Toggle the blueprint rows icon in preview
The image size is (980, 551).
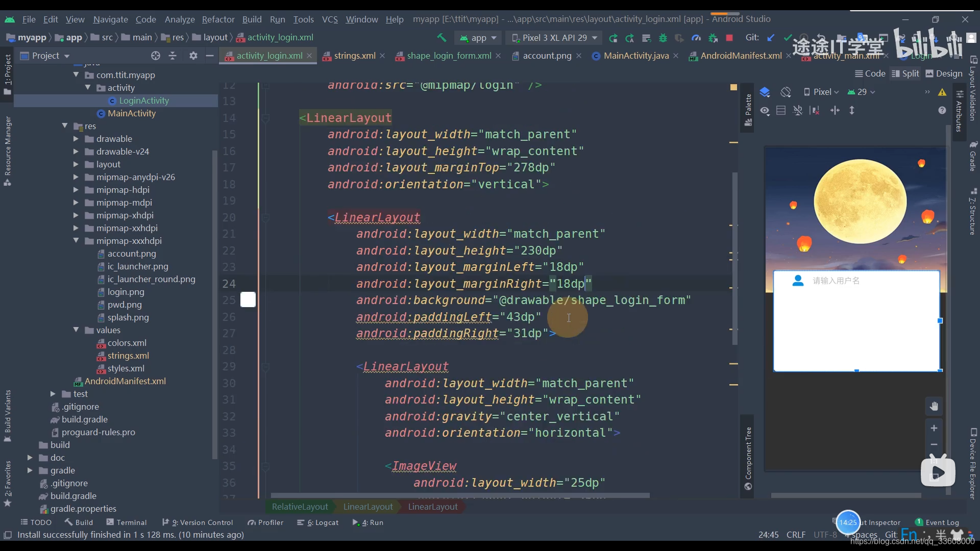tap(781, 111)
